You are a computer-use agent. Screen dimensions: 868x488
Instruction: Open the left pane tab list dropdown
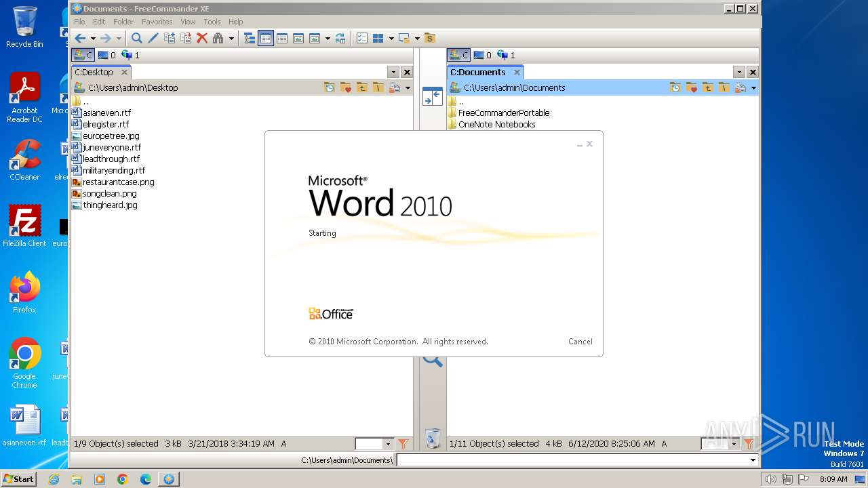coord(393,72)
